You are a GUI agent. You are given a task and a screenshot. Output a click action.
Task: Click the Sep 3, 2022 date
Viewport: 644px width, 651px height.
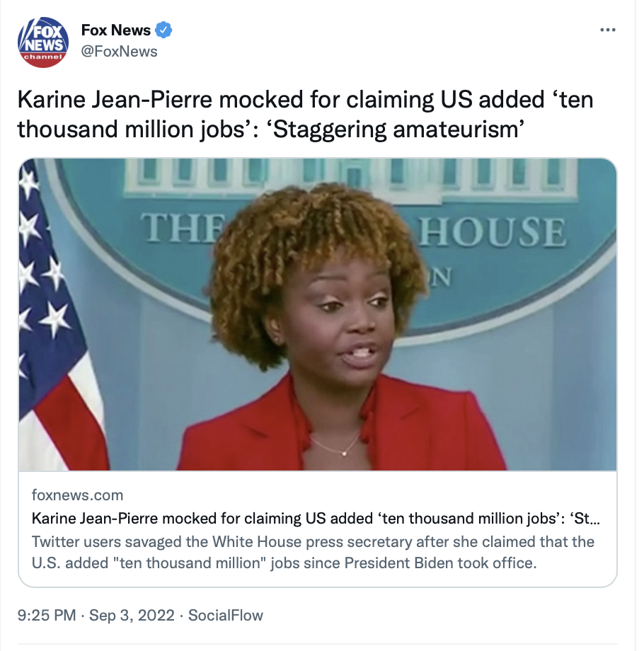[132, 615]
